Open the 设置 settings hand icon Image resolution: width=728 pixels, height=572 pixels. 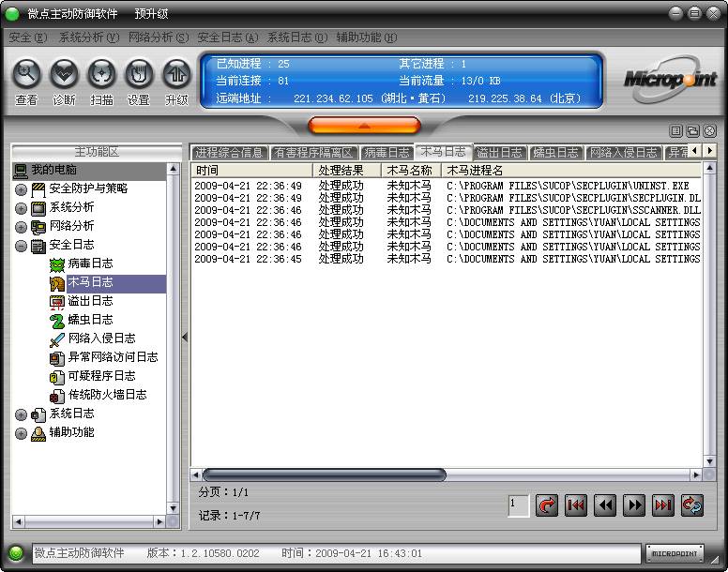(139, 74)
